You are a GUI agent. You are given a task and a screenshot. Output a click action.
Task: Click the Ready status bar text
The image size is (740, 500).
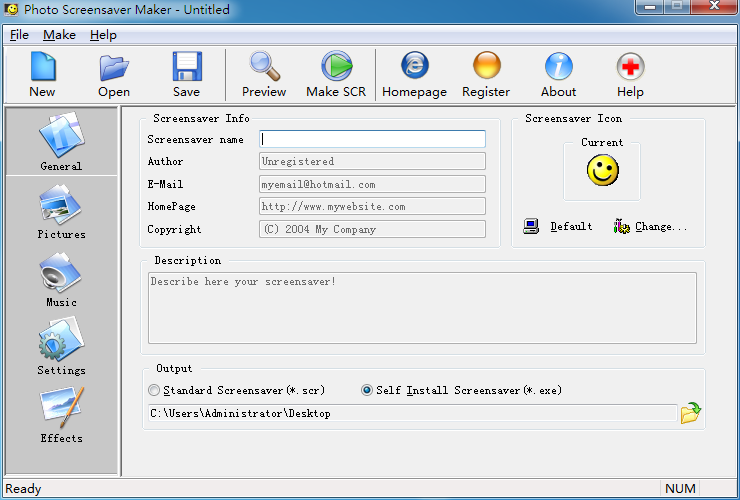coord(23,489)
